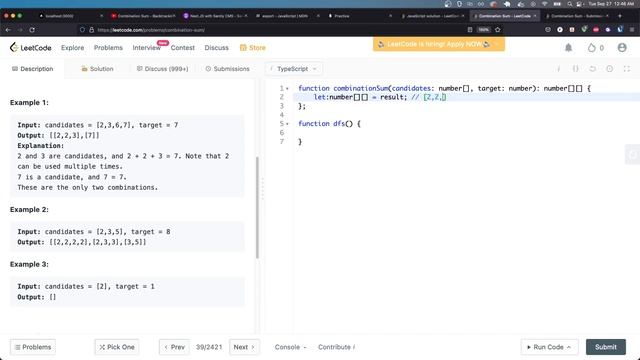The height and width of the screenshot is (360, 640).
Task: Open the Contribute menu
Action: [x=336, y=347]
